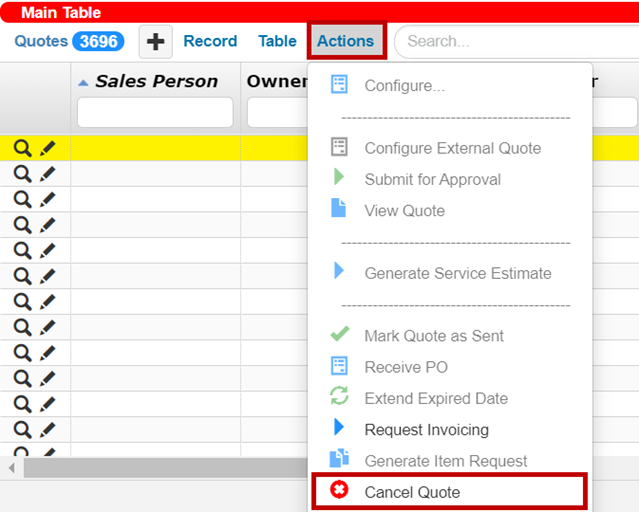Click the green refresh Extend Expired Date icon
The width and height of the screenshot is (639, 512).
click(339, 397)
